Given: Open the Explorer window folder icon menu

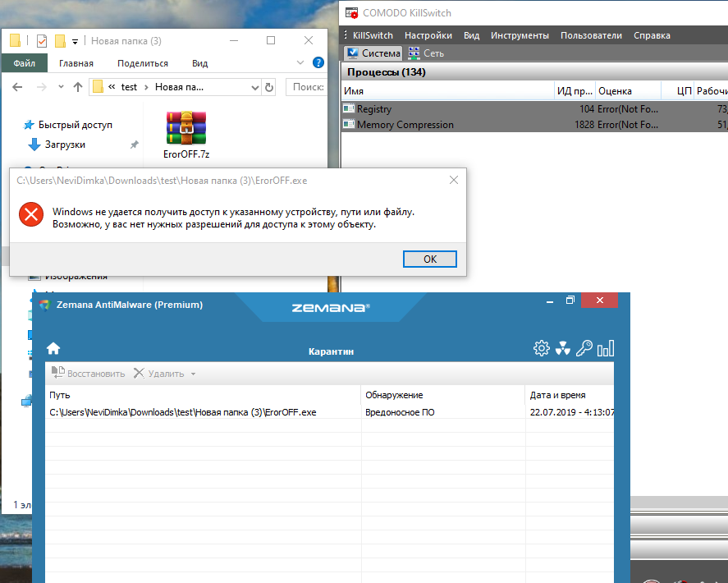Looking at the screenshot, I should coord(16,41).
